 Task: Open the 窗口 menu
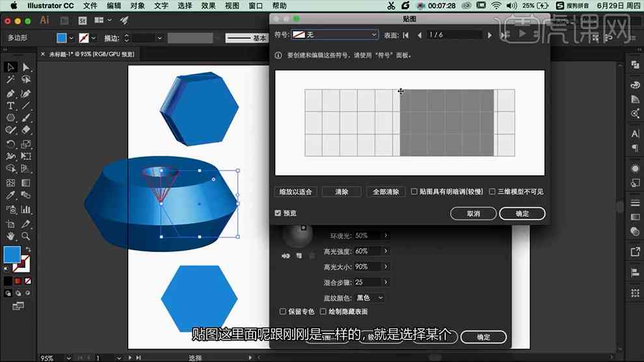click(x=256, y=6)
